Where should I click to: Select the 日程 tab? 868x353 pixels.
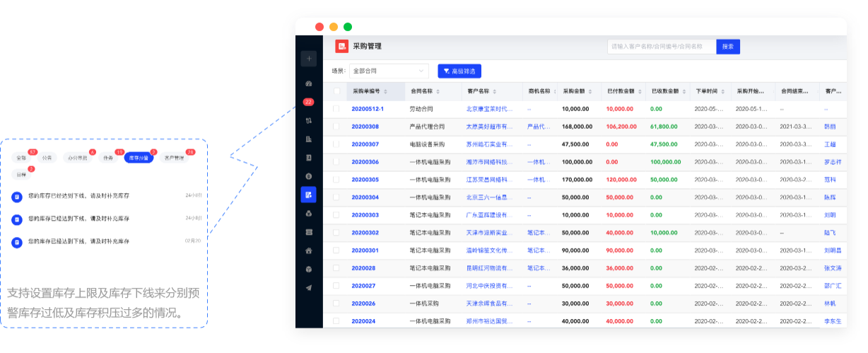click(22, 173)
